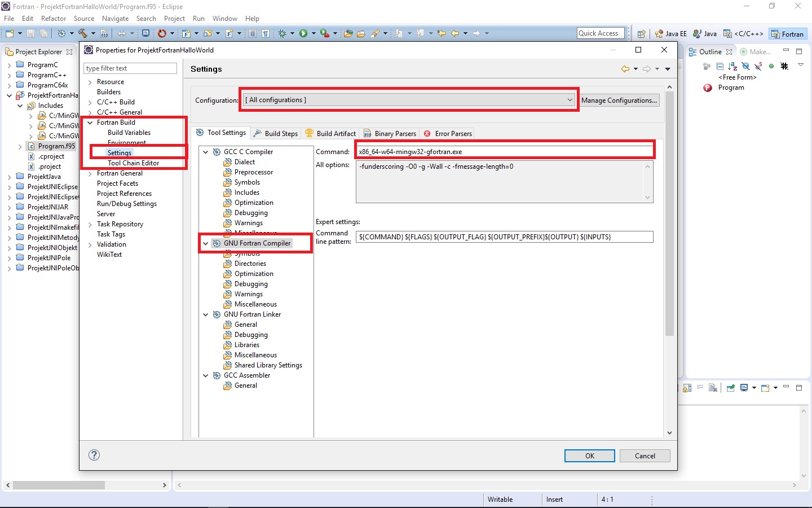The height and width of the screenshot is (508, 812).
Task: Toggle Show Whitespace Characters pilcrow icon
Action: point(265,34)
